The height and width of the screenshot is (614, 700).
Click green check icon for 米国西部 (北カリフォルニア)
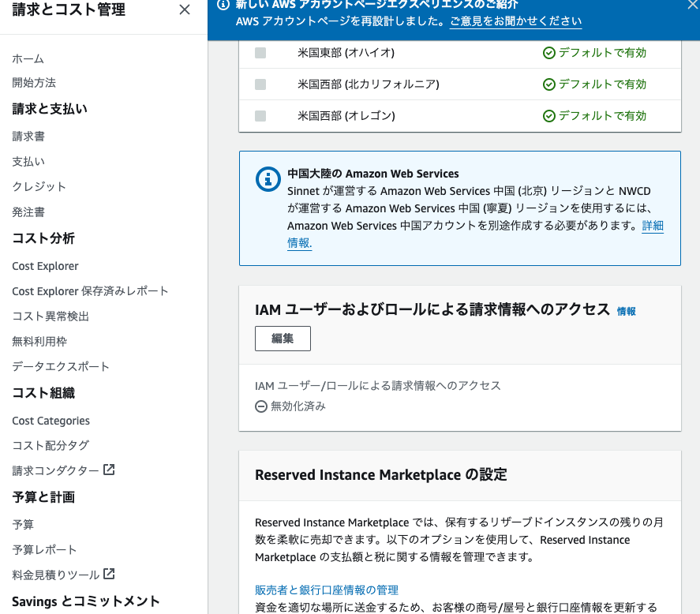coord(549,84)
